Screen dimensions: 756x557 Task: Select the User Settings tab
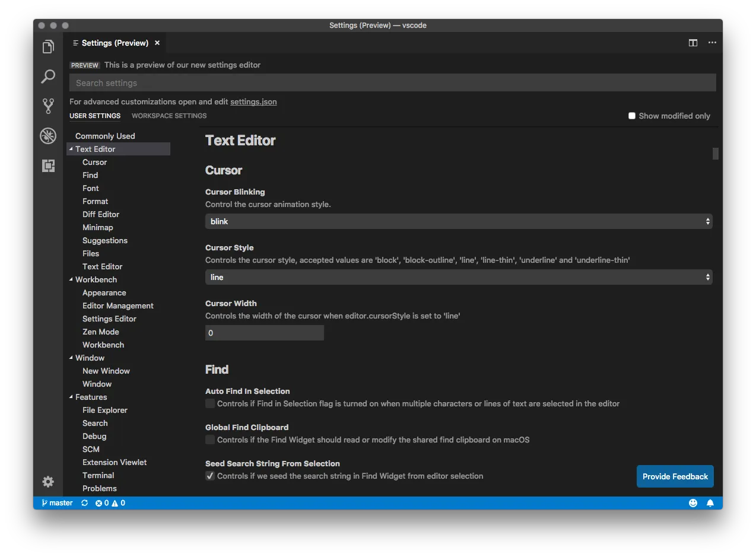click(95, 116)
